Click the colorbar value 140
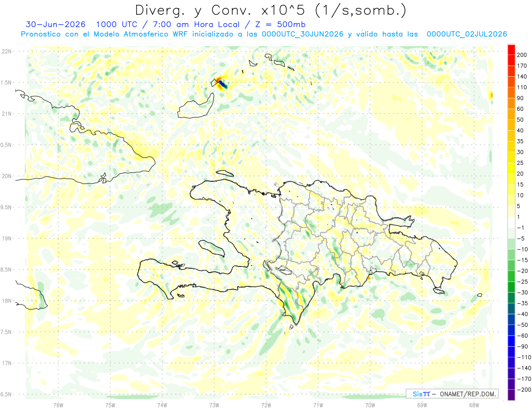532x411 pixels. (522, 77)
